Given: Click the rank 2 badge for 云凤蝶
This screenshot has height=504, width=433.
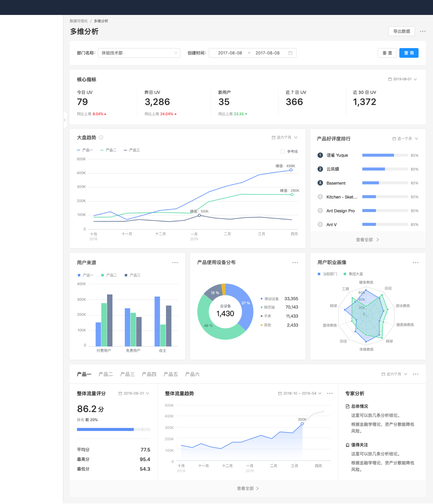Looking at the screenshot, I should [x=320, y=169].
